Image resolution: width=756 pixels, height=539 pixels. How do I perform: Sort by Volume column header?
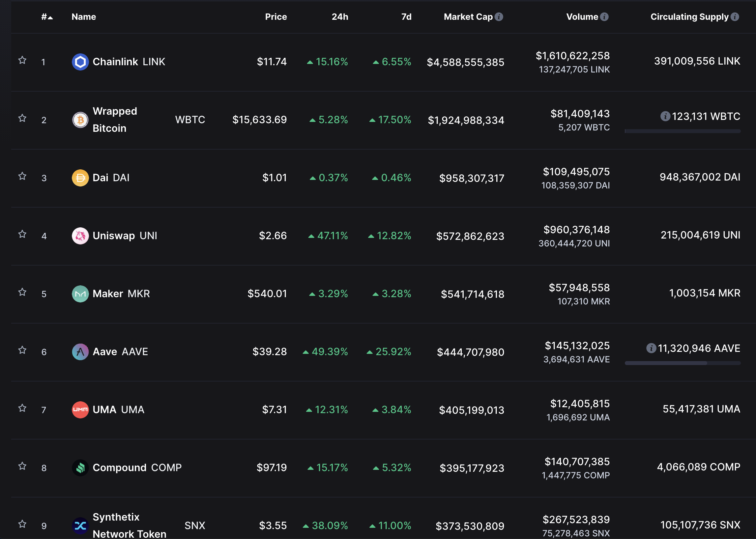(582, 16)
